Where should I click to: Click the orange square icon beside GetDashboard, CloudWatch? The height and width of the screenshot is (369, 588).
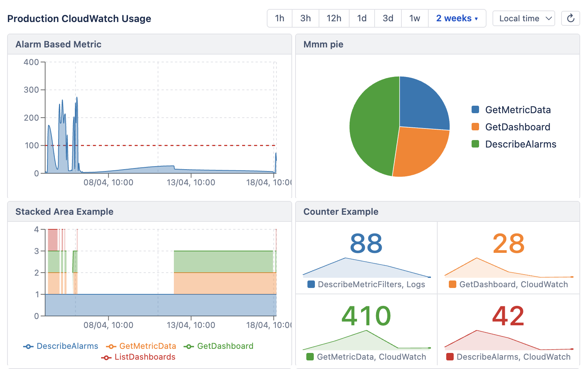[x=453, y=284]
